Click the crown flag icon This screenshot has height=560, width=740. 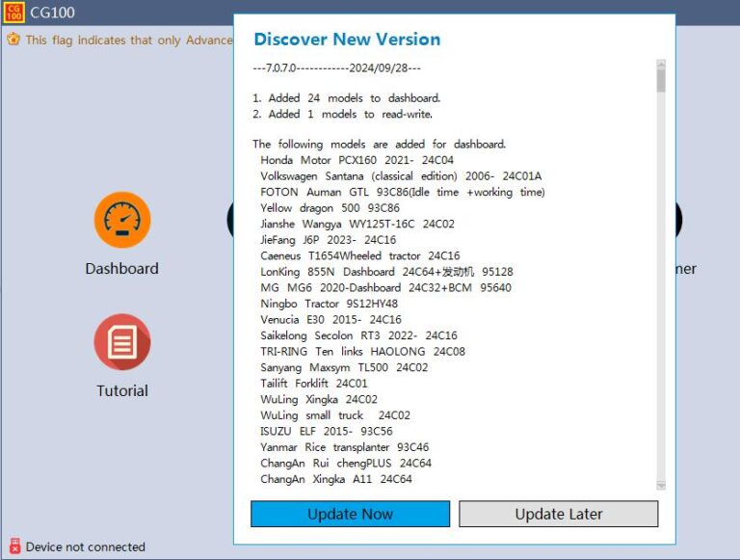coord(13,40)
